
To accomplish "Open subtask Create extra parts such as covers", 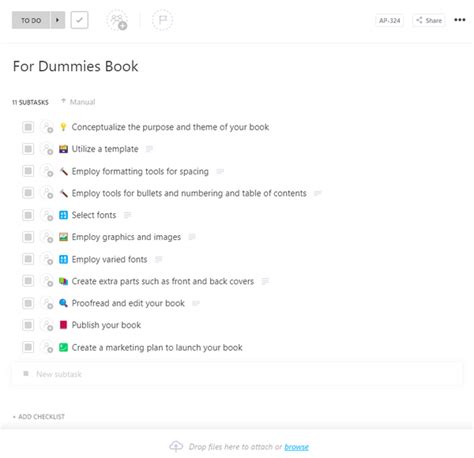I will pos(163,281).
